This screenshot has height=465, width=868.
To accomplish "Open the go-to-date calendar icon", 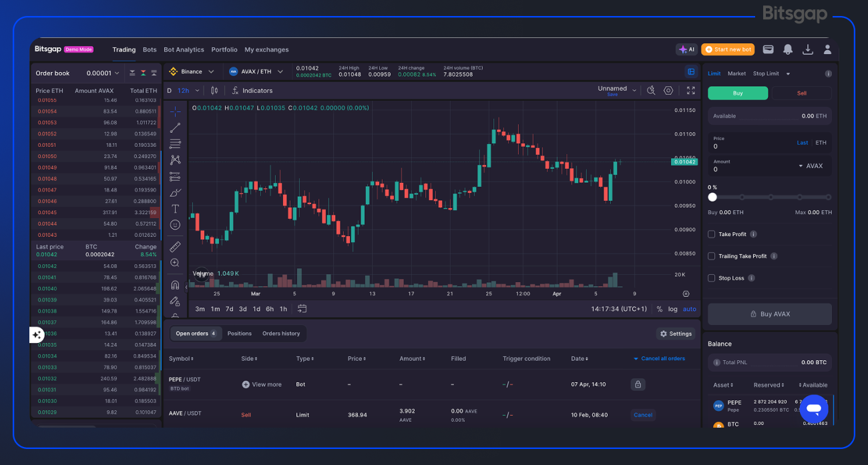I will pos(302,309).
